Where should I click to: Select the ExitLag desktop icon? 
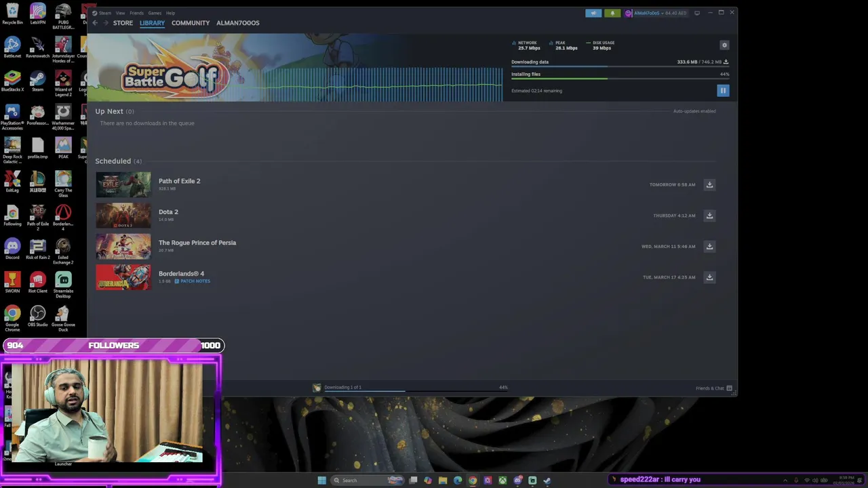click(12, 182)
